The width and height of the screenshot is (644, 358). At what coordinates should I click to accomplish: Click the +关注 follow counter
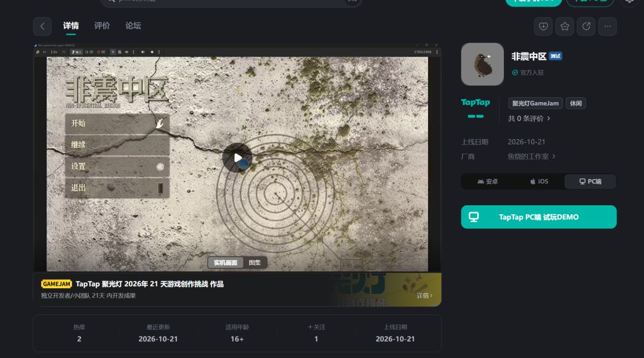click(x=316, y=334)
